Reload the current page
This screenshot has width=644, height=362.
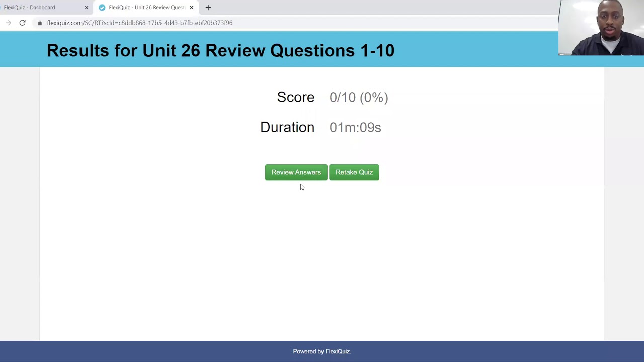[22, 23]
